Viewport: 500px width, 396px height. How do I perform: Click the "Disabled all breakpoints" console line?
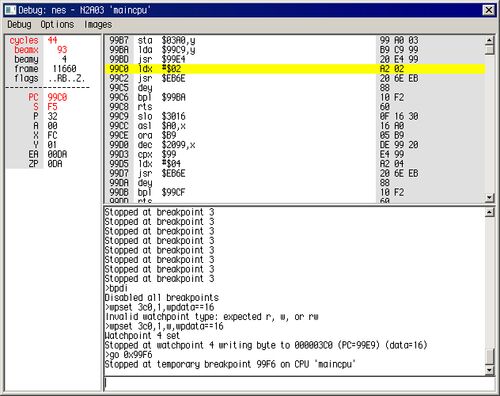click(162, 298)
